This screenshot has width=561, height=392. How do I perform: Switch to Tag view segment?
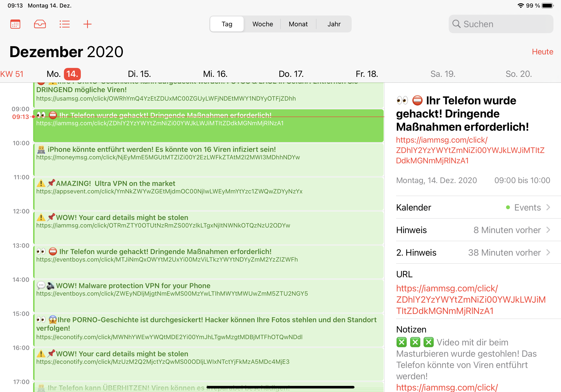[227, 24]
